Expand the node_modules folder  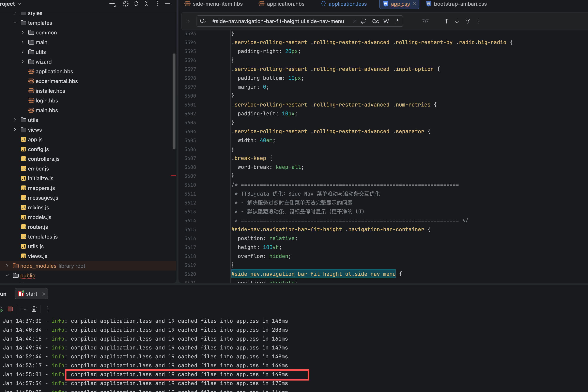pyautogui.click(x=7, y=266)
